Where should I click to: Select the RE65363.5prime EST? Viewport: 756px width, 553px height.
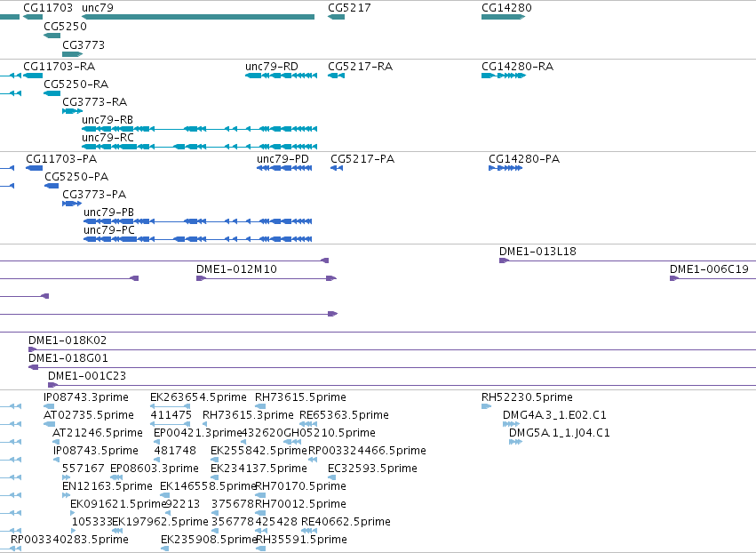[x=308, y=424]
